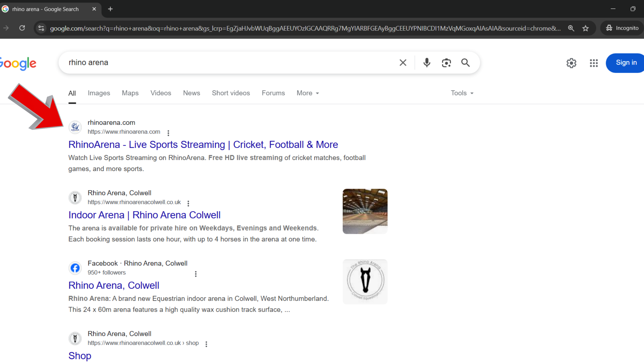
Task: Open more options for rhinoarena.com result
Action: [x=168, y=133]
